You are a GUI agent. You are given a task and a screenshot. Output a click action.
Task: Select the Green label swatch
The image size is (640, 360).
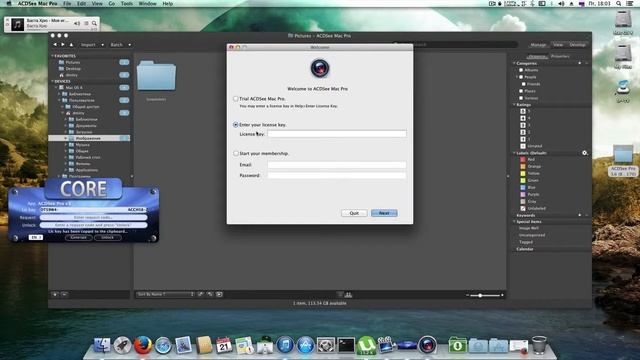coord(523,180)
